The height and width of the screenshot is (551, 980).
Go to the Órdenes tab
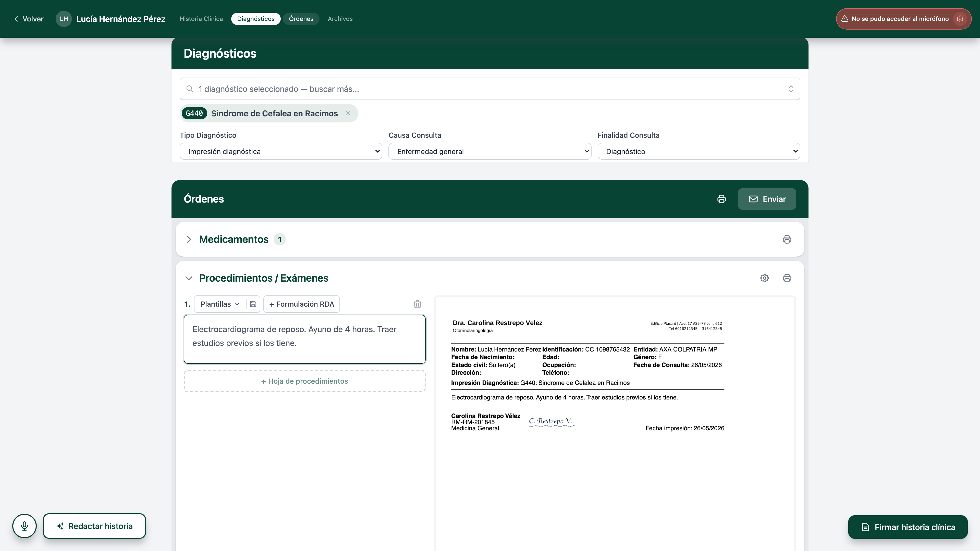(301, 19)
